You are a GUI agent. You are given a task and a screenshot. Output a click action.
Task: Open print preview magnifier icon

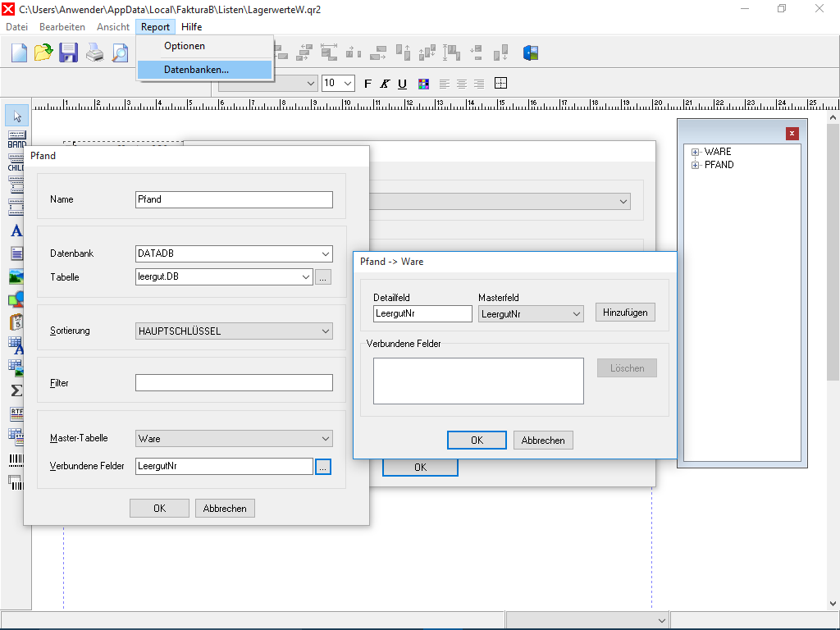coord(120,53)
